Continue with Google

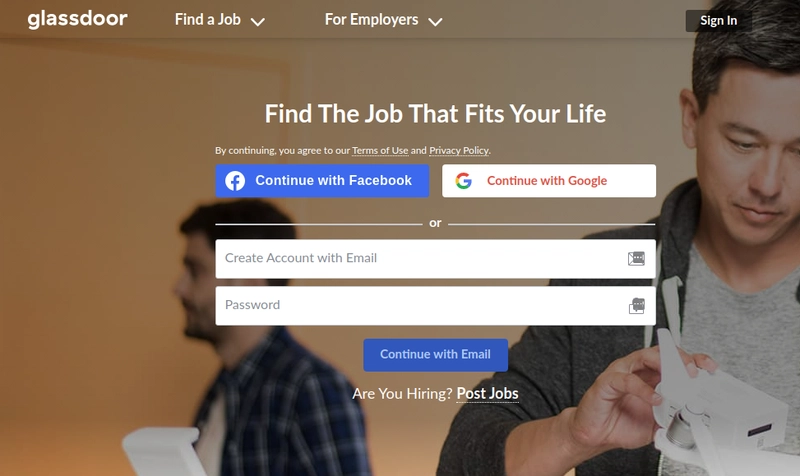pos(549,181)
